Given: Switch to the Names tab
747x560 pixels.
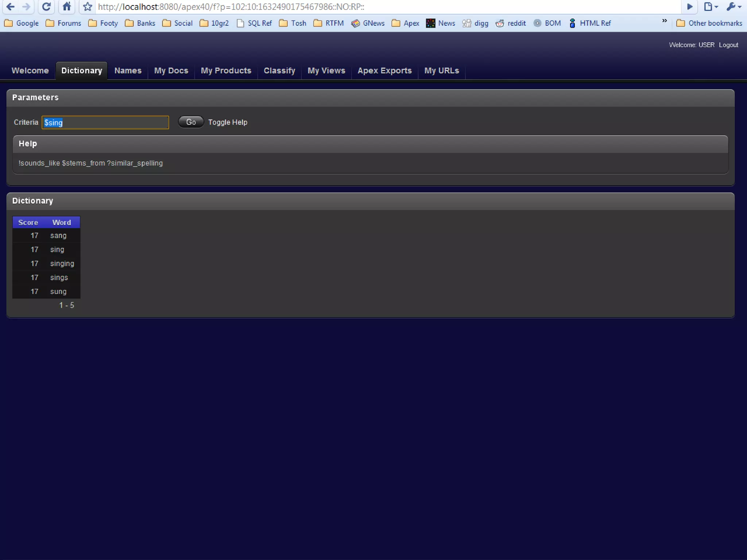Looking at the screenshot, I should coord(128,71).
